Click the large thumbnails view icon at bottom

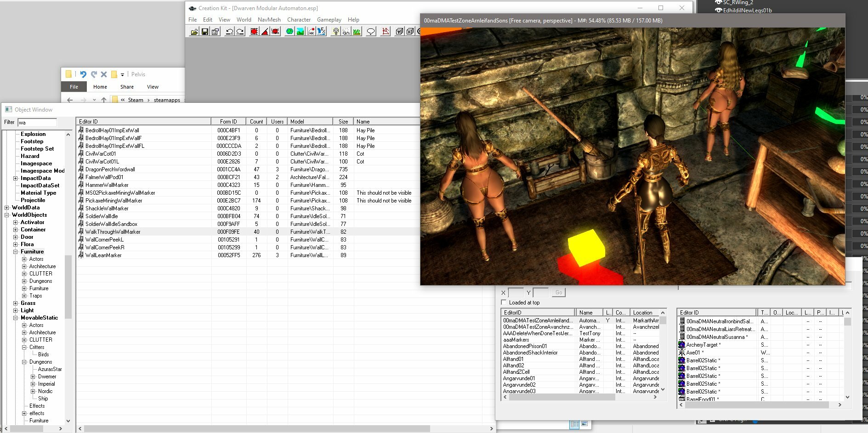[x=584, y=424]
